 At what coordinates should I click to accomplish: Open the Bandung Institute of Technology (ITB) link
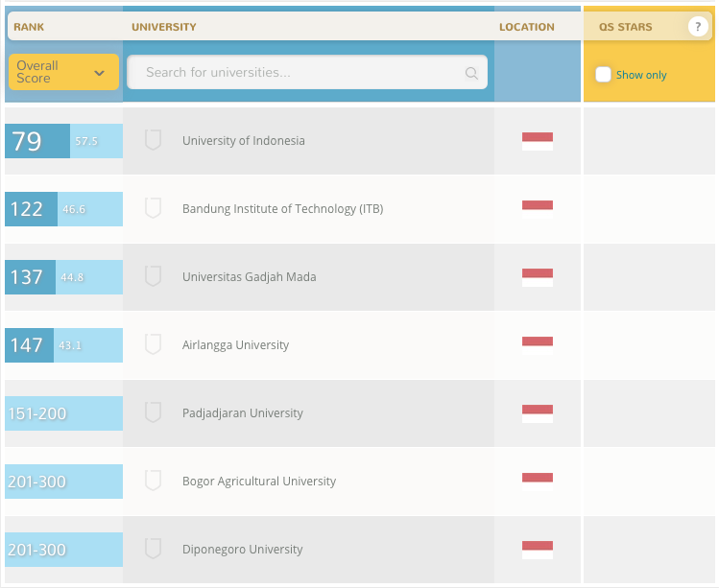(283, 209)
